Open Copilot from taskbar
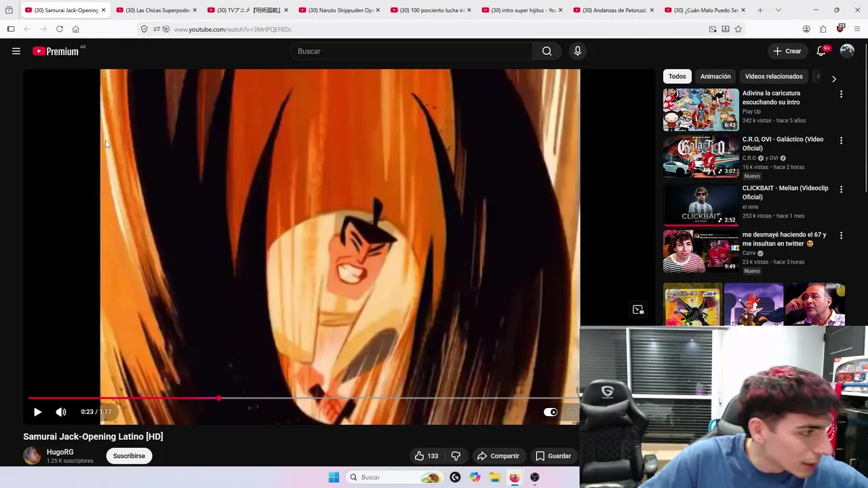The image size is (868, 488). [475, 477]
